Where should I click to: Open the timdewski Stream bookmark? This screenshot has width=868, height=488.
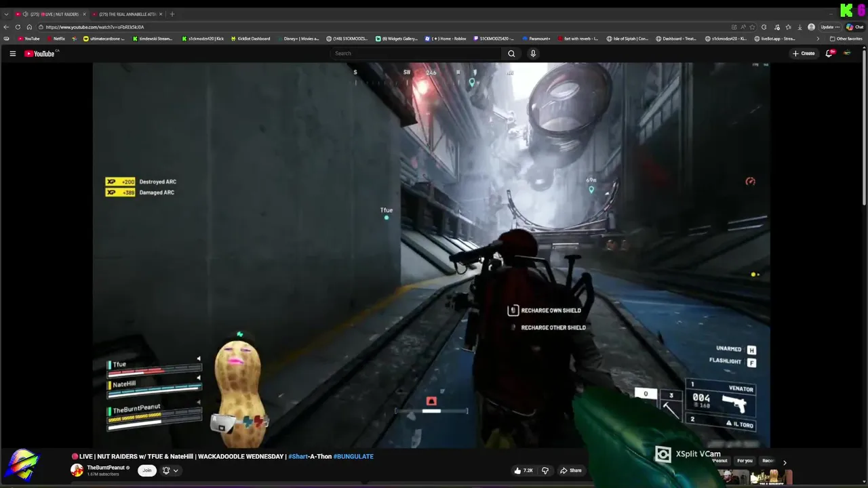[152, 39]
